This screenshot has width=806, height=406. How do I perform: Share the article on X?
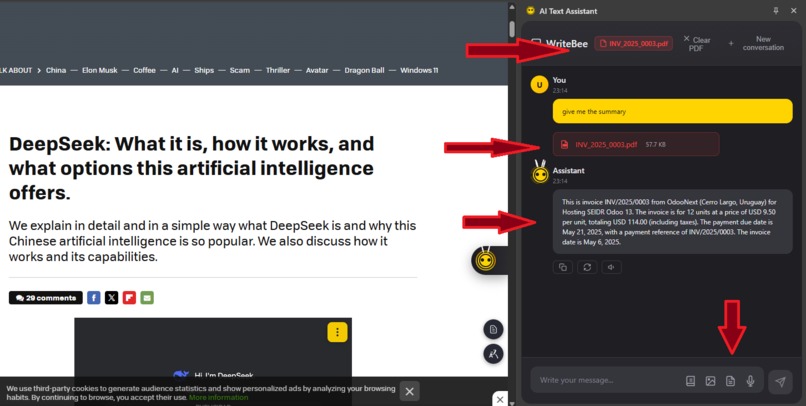point(112,298)
